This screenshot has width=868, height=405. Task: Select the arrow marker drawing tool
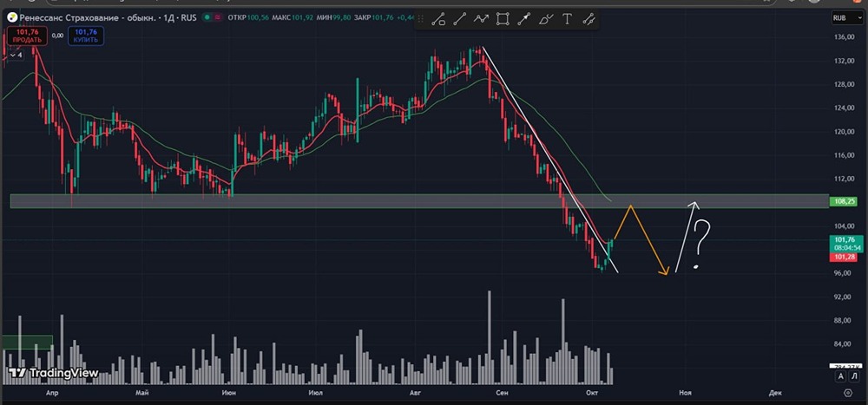coord(523,19)
